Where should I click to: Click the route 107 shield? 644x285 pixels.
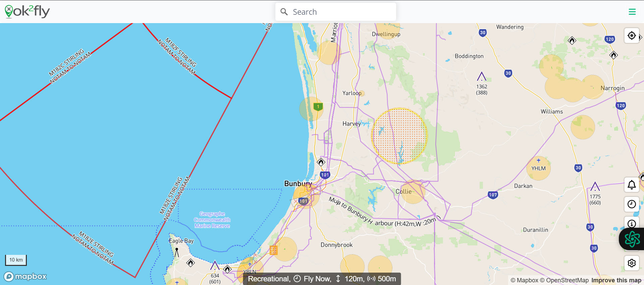click(x=493, y=195)
